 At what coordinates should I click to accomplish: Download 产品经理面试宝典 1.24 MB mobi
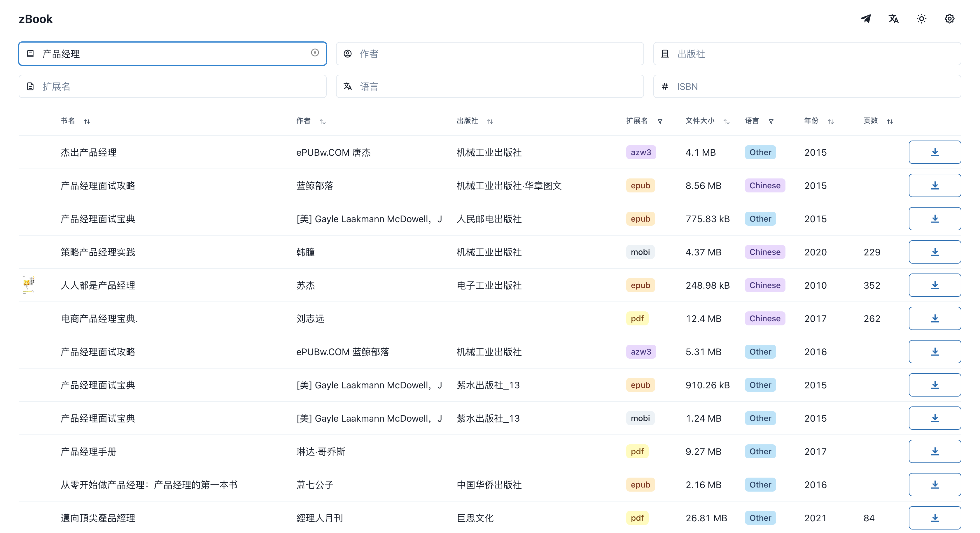(935, 418)
